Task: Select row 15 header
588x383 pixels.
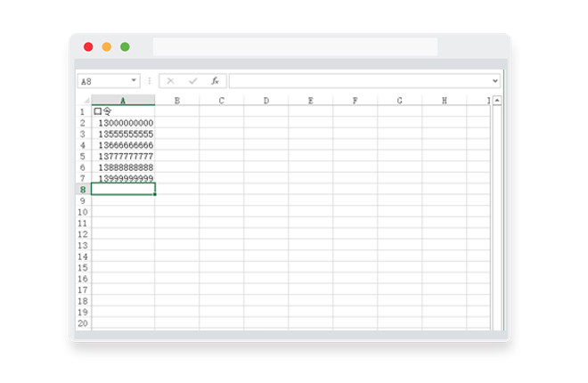Action: pyautogui.click(x=83, y=267)
